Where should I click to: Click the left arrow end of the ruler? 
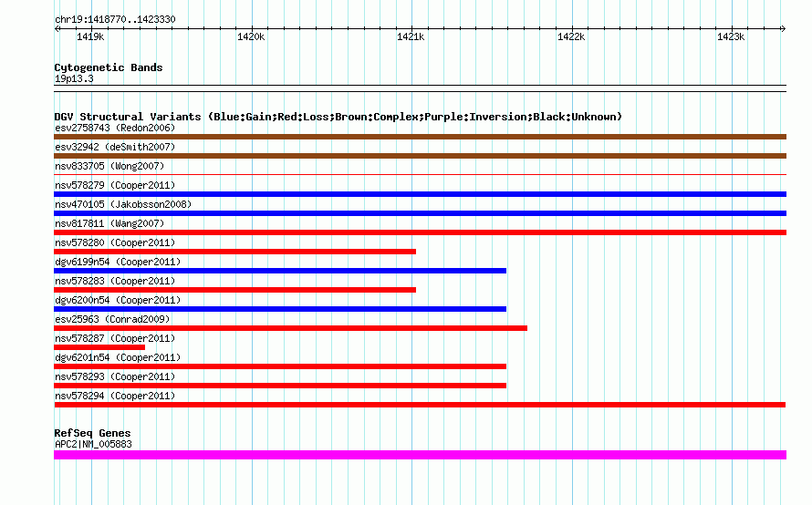click(x=57, y=28)
